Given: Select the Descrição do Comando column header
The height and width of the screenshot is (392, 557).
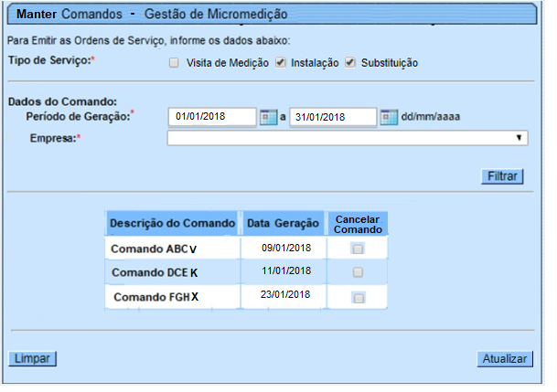Looking at the screenshot, I should (x=172, y=223).
